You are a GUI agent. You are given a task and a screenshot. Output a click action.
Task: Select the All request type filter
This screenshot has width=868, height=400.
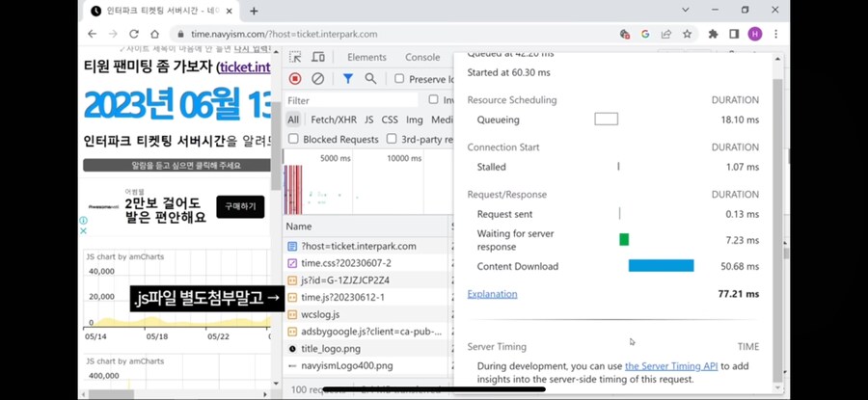[x=293, y=120]
